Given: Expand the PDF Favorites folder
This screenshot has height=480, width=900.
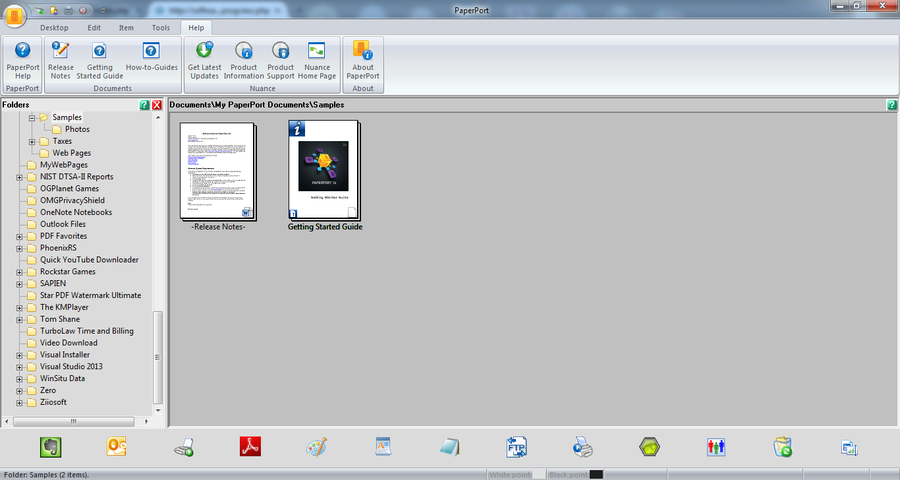Looking at the screenshot, I should (x=20, y=237).
